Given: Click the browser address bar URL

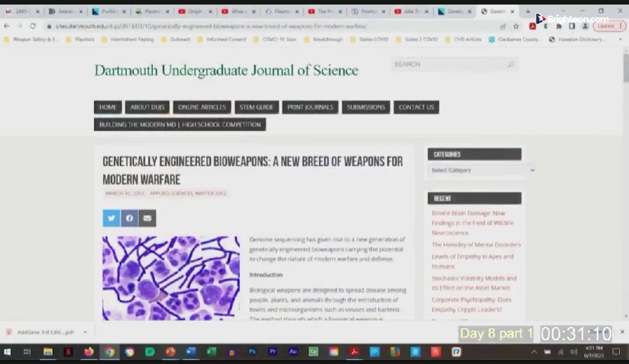Looking at the screenshot, I should [x=211, y=26].
